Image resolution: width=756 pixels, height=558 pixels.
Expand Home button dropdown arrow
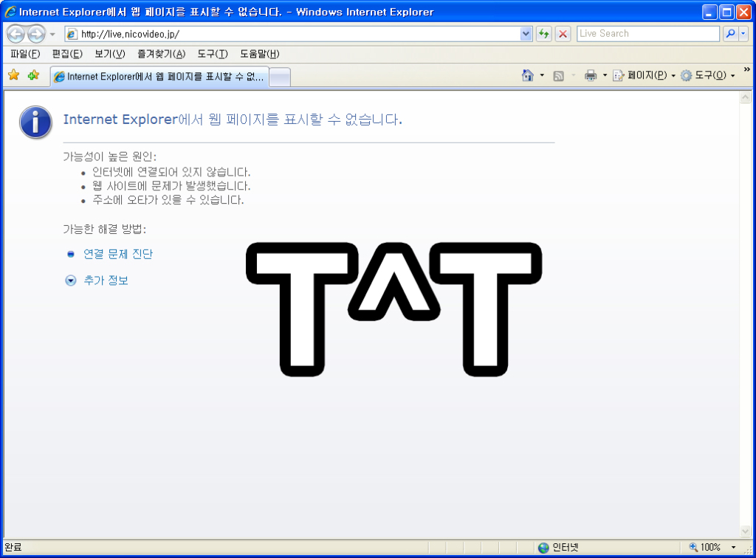[543, 75]
